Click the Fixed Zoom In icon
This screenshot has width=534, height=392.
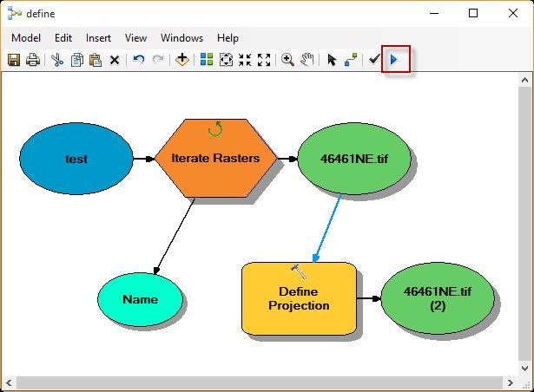tap(245, 60)
